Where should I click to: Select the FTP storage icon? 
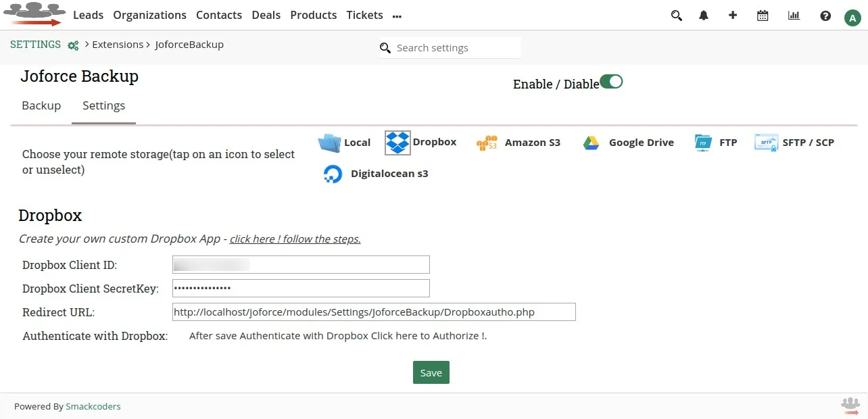pos(702,142)
